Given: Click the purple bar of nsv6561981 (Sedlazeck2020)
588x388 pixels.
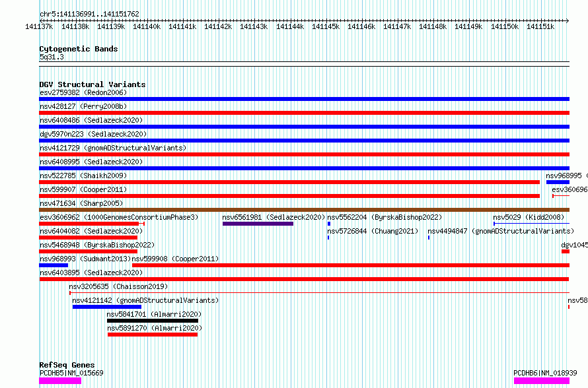Looking at the screenshot, I should click(x=258, y=224).
